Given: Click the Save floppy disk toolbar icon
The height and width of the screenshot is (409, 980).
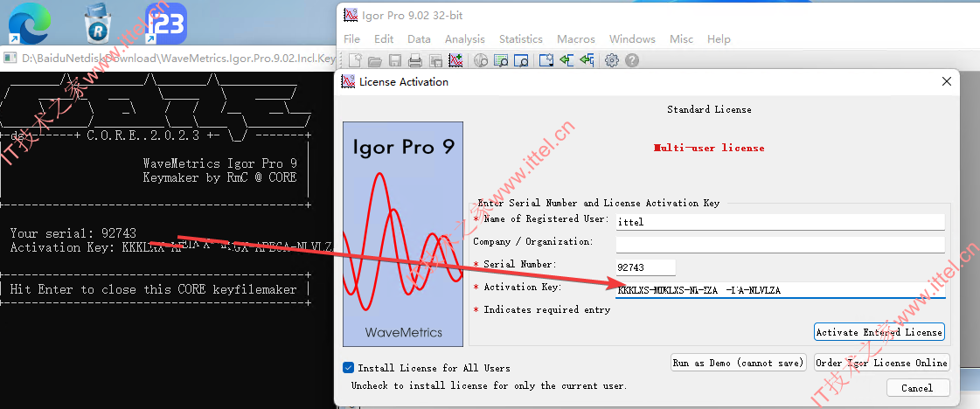Looking at the screenshot, I should [395, 60].
